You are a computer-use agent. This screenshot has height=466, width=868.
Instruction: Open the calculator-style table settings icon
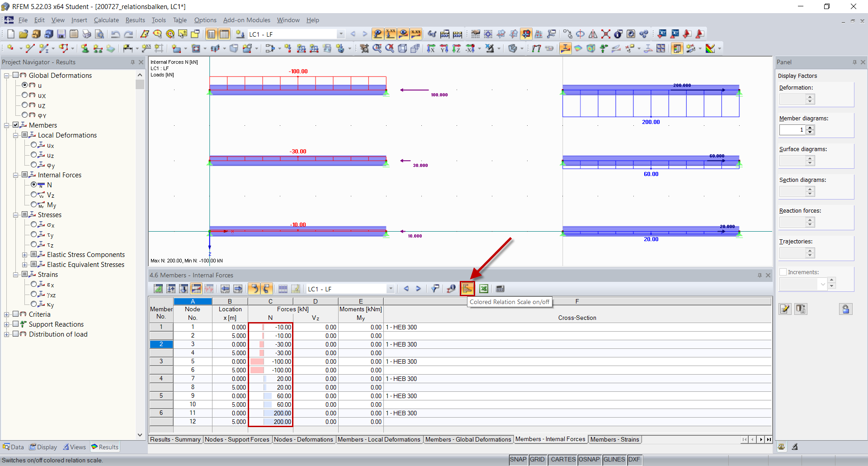coord(500,289)
